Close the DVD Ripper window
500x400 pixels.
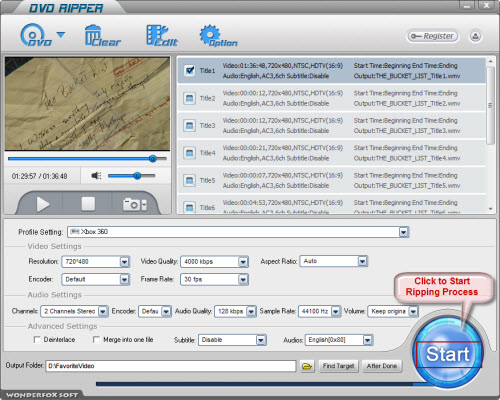[x=487, y=5]
